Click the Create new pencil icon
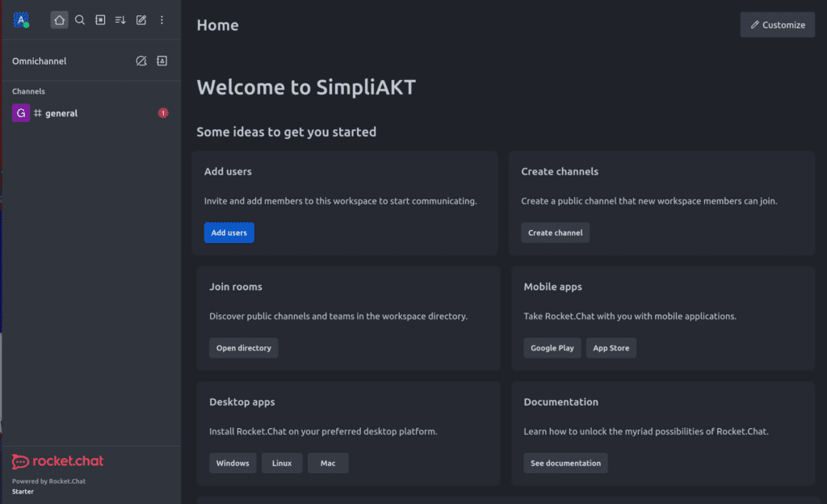This screenshot has height=504, width=827. coord(141,20)
